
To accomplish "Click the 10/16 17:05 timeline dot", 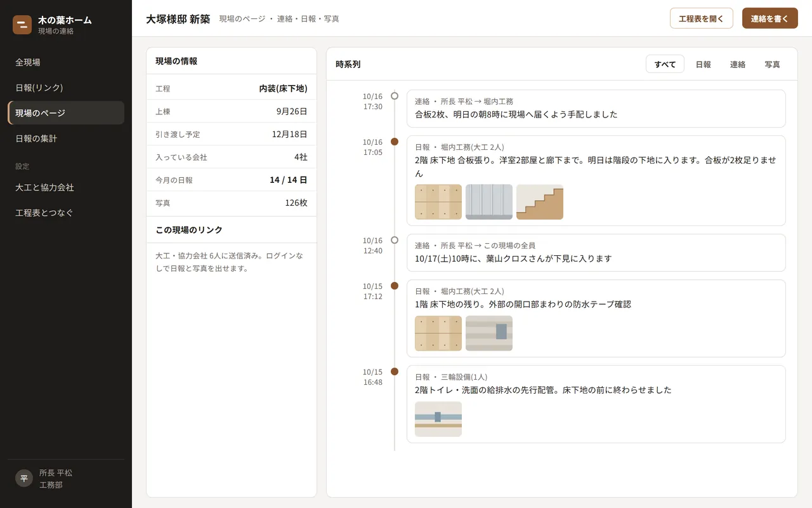I will click(395, 142).
